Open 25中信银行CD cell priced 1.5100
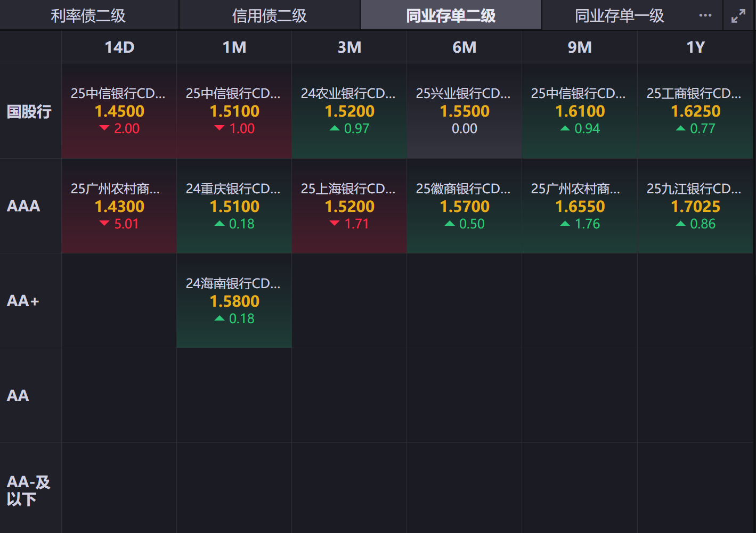The height and width of the screenshot is (533, 756). (x=234, y=111)
